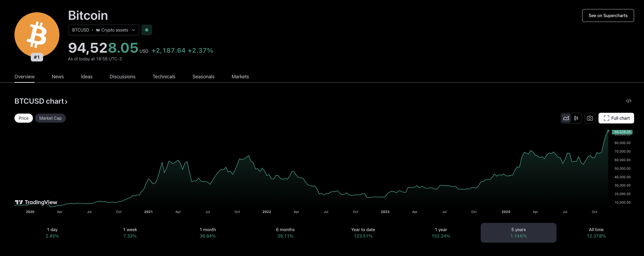Switch to area chart style icon
644x256 pixels.
coord(566,118)
